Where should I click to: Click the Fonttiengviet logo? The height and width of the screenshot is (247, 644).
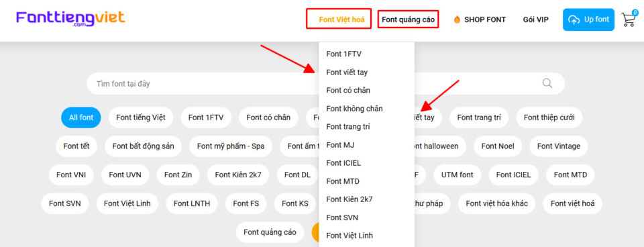(x=70, y=19)
